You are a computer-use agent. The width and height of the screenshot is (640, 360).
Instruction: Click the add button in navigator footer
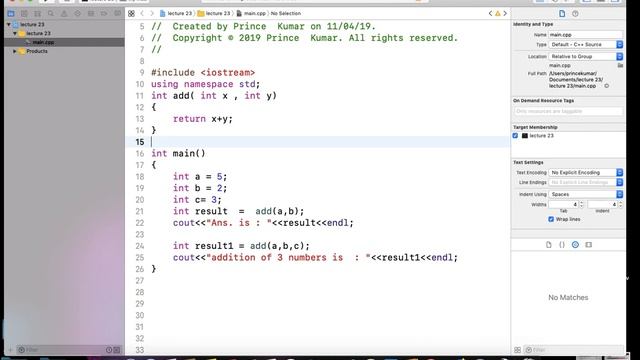coord(10,350)
